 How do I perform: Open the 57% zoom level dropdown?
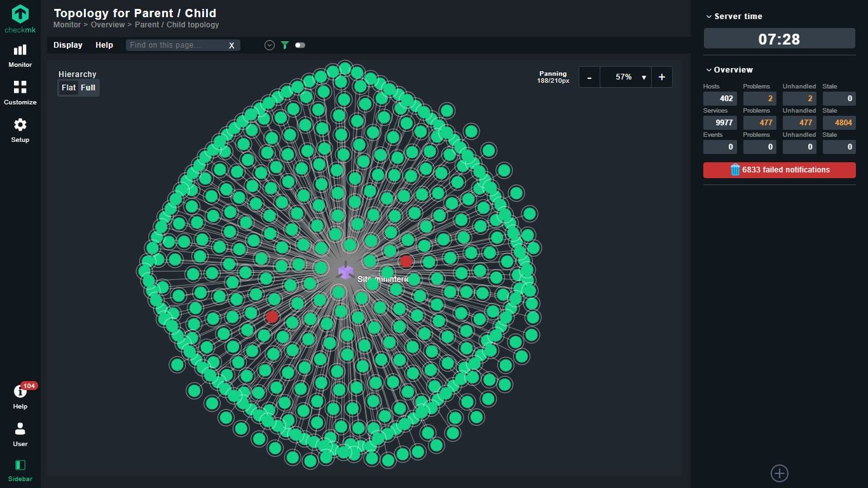pos(626,77)
